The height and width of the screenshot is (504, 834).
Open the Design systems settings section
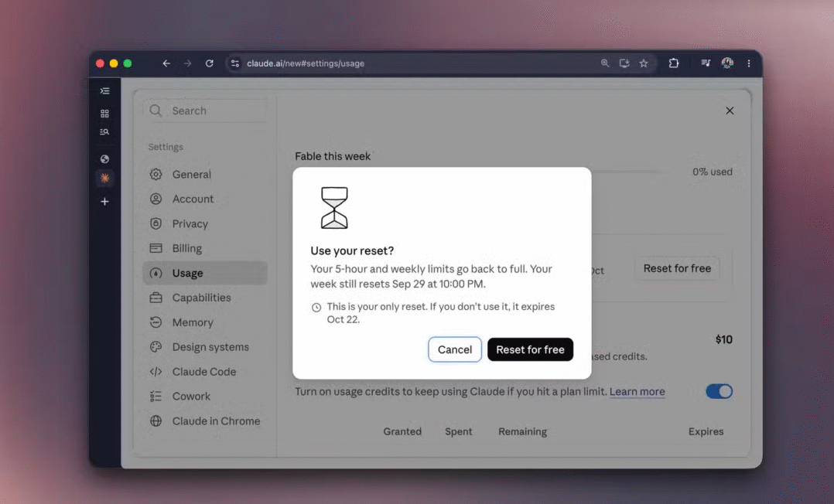pos(205,347)
